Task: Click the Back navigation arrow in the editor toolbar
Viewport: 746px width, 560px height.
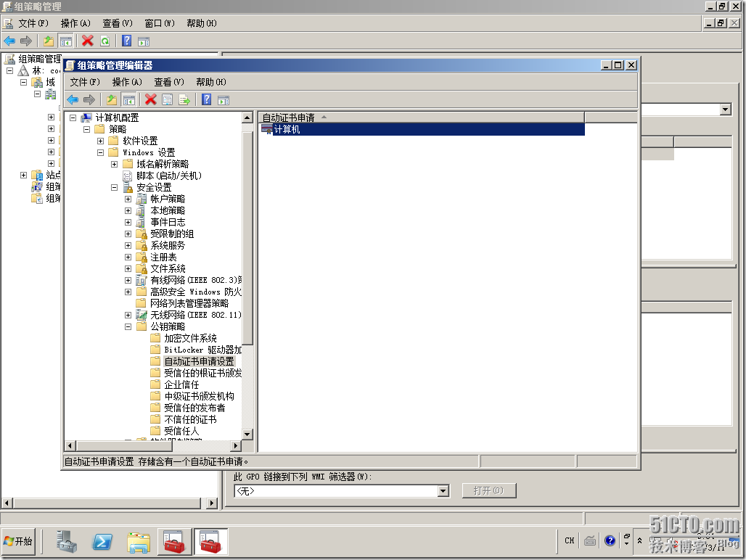Action: (x=73, y=99)
